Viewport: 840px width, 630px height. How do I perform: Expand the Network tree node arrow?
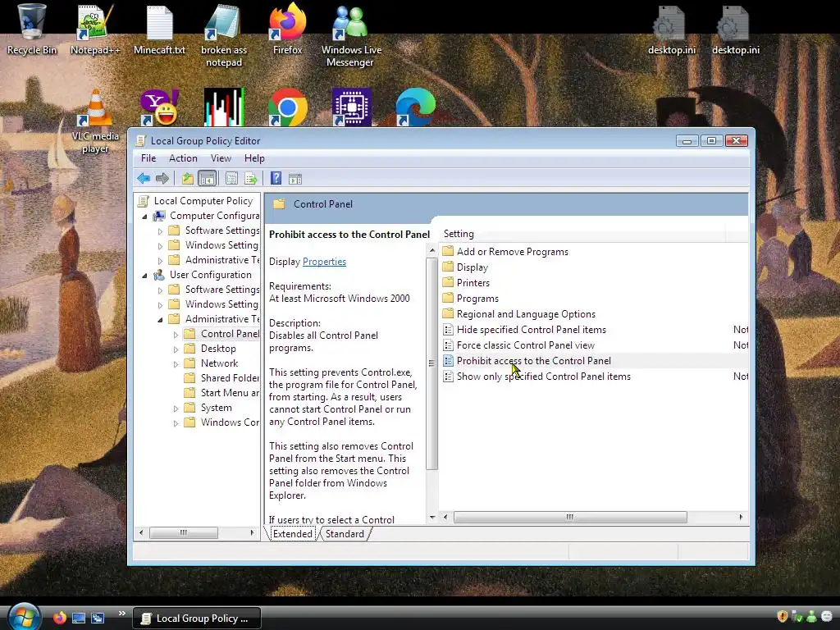pyautogui.click(x=176, y=363)
